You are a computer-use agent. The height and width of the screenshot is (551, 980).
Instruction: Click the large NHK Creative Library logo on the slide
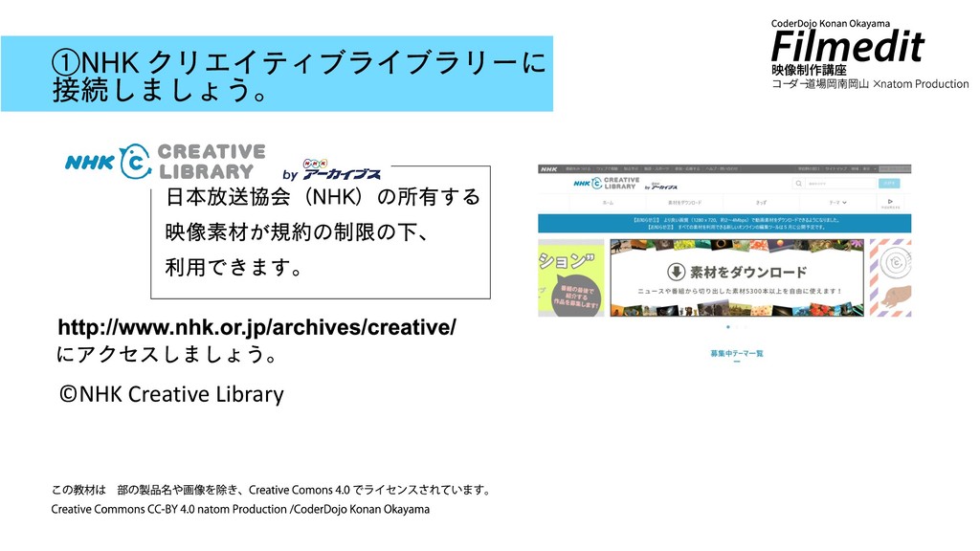[166, 161]
